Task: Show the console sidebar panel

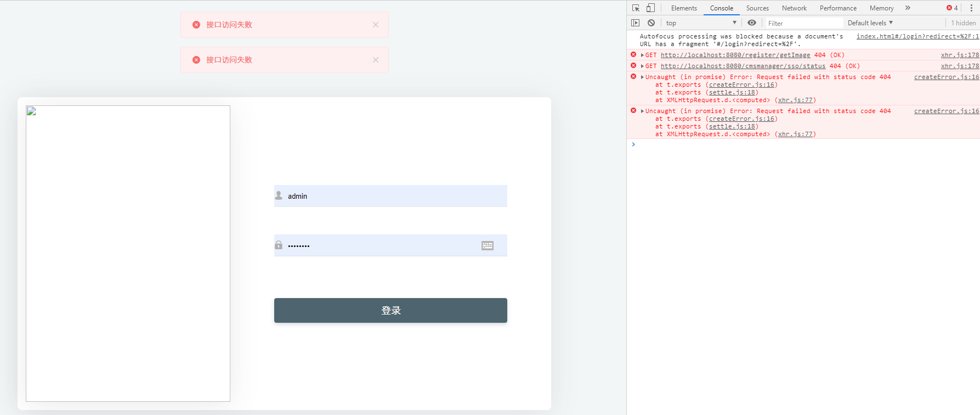Action: 635,23
